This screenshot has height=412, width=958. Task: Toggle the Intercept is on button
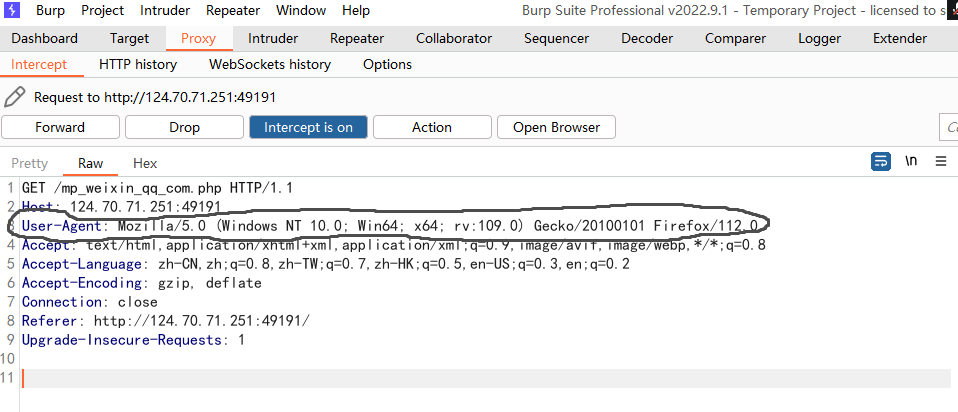[x=308, y=127]
